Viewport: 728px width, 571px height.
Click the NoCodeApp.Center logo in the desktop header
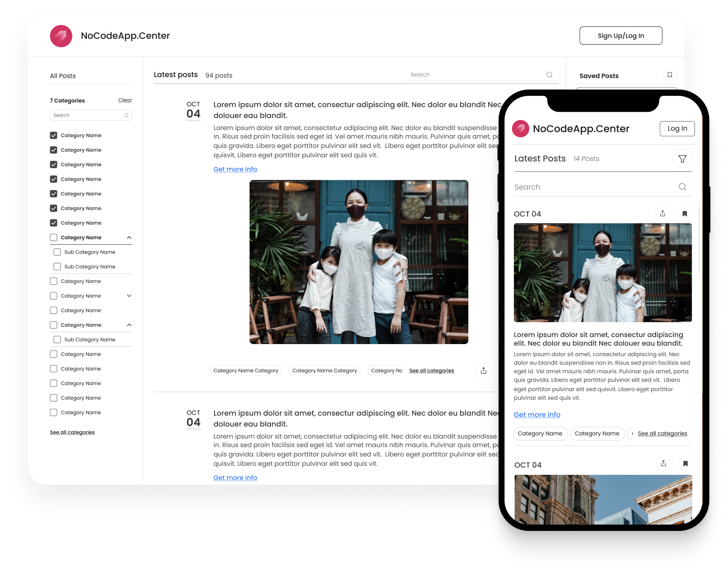tap(61, 36)
